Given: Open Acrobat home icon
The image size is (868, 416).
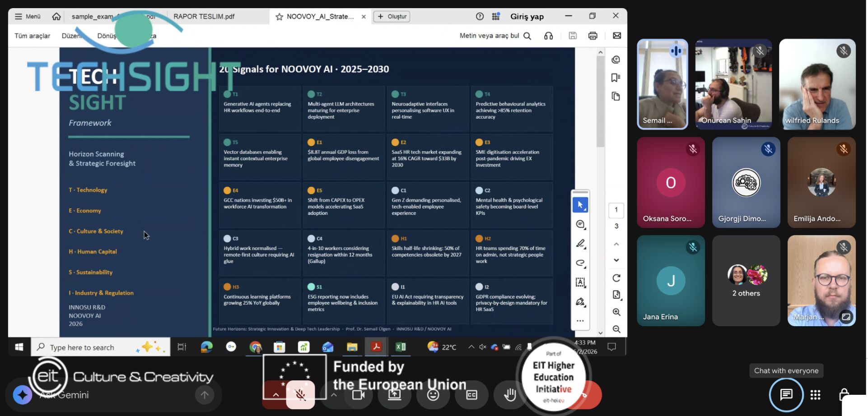Looking at the screenshot, I should pos(56,17).
